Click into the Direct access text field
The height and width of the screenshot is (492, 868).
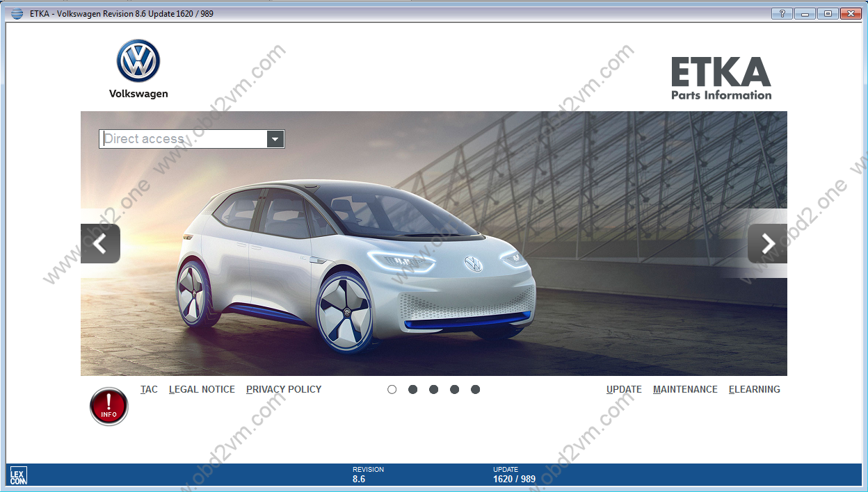point(183,139)
